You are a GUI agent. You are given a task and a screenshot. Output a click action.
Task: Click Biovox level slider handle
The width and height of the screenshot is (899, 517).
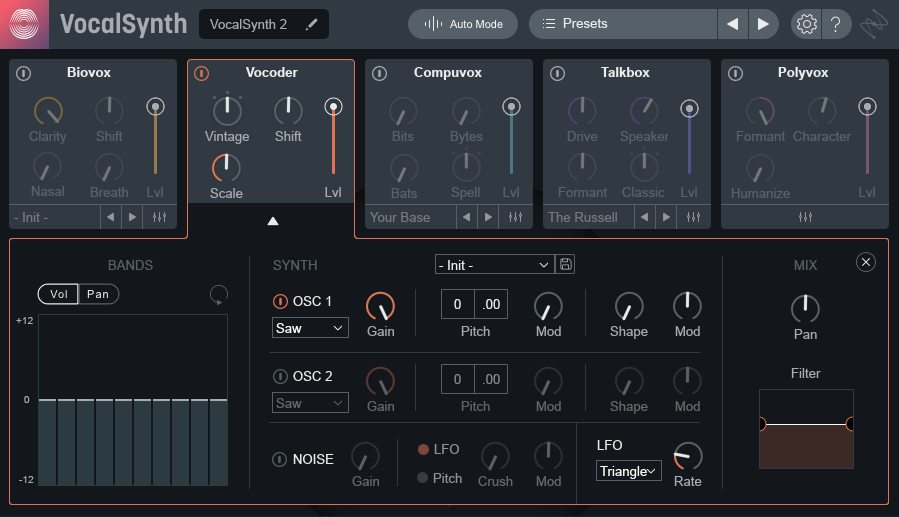click(x=155, y=107)
